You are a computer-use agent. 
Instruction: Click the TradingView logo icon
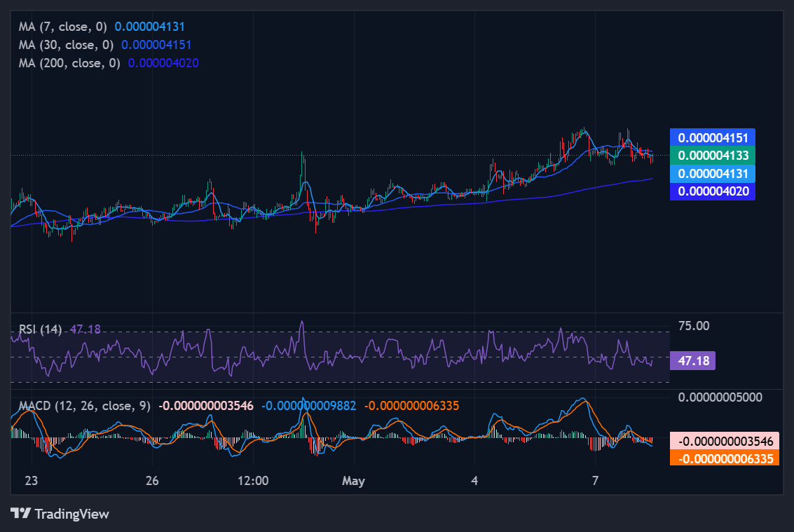pyautogui.click(x=21, y=513)
